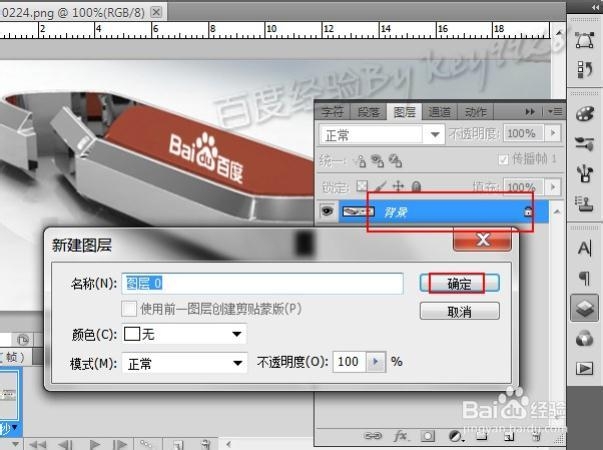Image resolution: width=603 pixels, height=450 pixels.
Task: Click the link layers icon
Action: tap(373, 436)
